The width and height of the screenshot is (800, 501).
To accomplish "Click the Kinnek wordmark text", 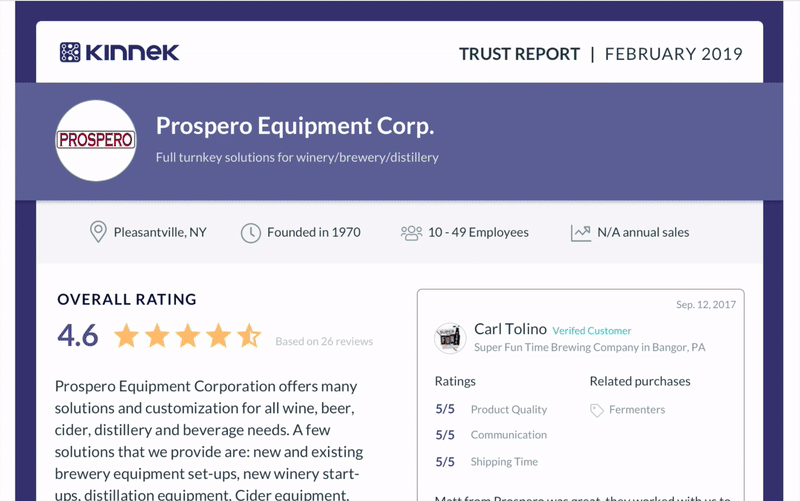I will [132, 52].
